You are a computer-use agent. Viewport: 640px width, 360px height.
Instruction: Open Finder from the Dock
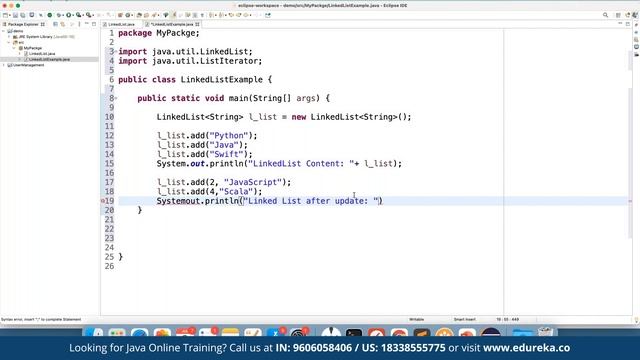(x=94, y=333)
